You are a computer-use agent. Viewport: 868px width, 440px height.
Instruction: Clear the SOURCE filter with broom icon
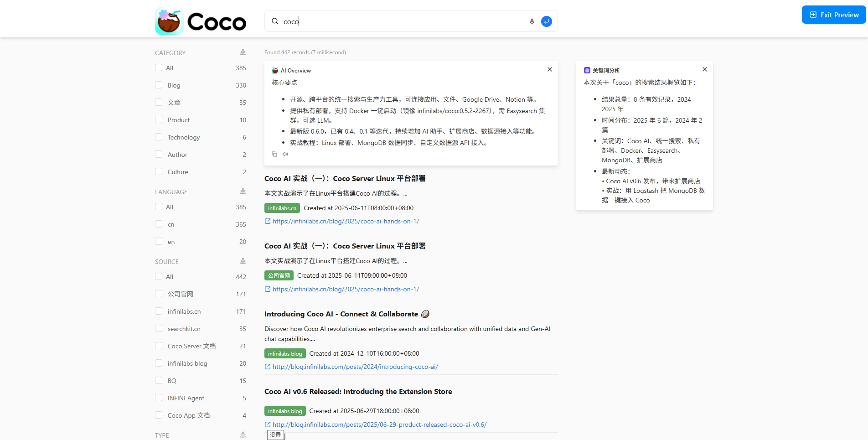243,261
